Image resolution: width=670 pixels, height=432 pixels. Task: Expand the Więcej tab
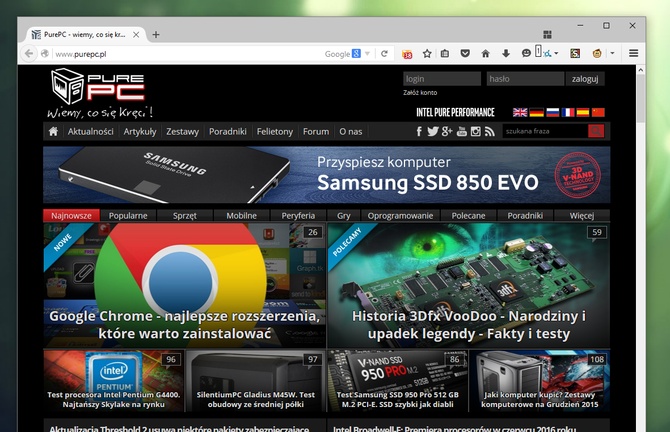pyautogui.click(x=582, y=215)
